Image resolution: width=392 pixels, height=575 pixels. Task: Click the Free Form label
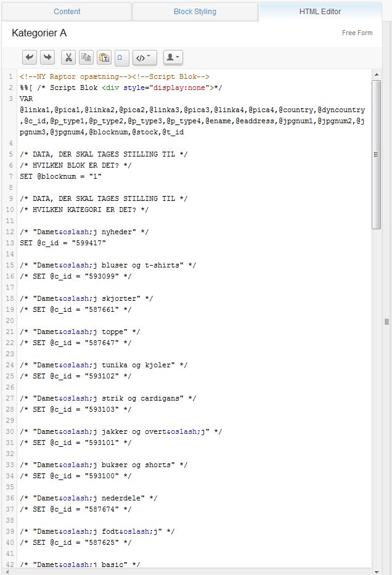pos(357,33)
